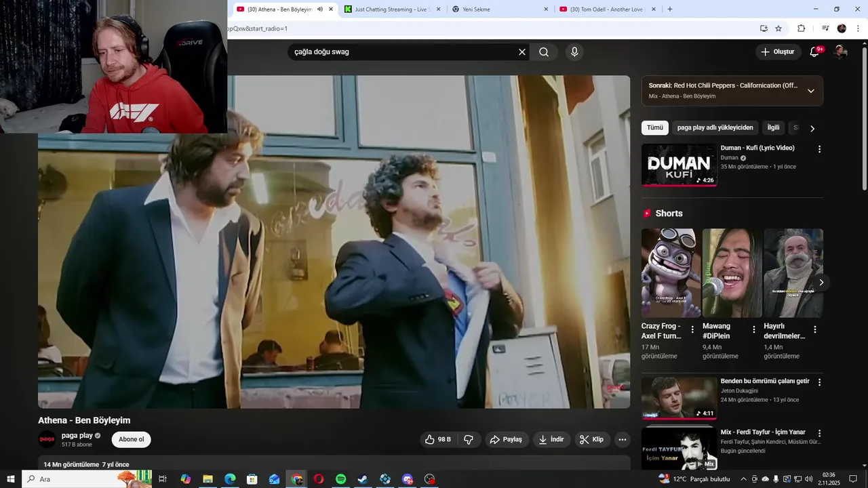This screenshot has height=488, width=868.
Task: Open Hayırlı devrilmeler short thumbnail
Action: [x=793, y=272]
